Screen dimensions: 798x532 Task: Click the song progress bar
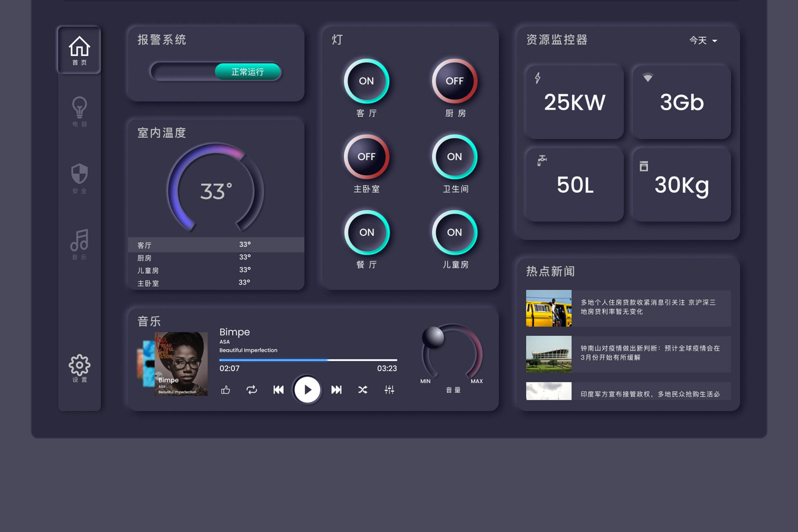308,360
